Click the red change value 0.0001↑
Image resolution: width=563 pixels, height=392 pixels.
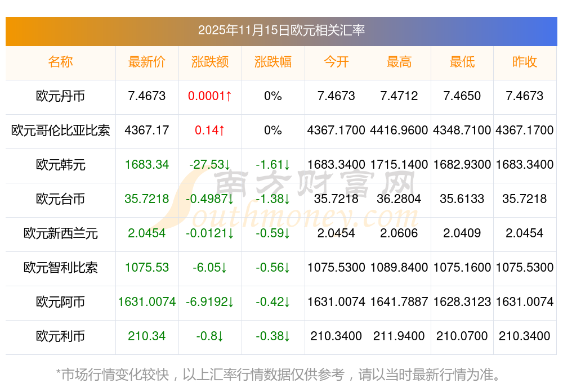[x=209, y=96]
